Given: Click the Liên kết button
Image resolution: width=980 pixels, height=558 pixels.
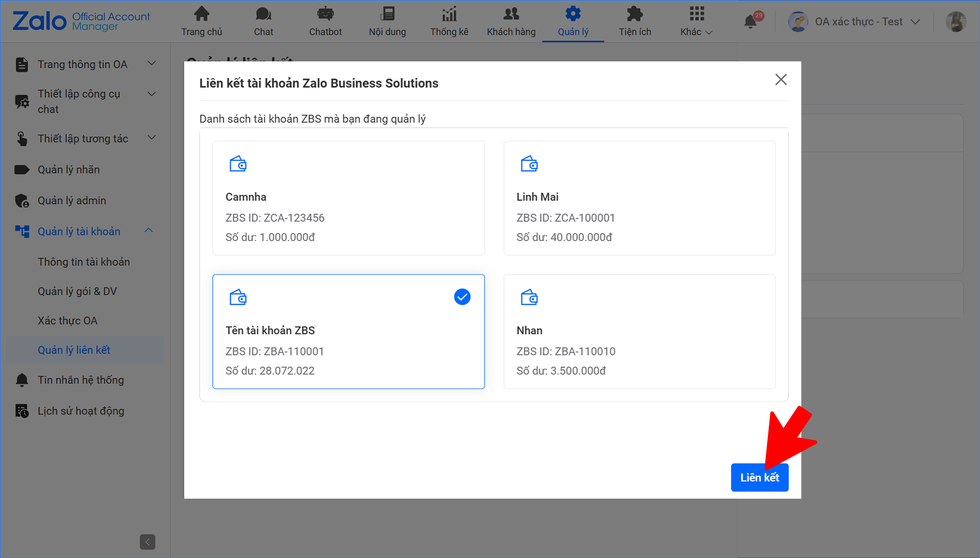Looking at the screenshot, I should click(759, 477).
